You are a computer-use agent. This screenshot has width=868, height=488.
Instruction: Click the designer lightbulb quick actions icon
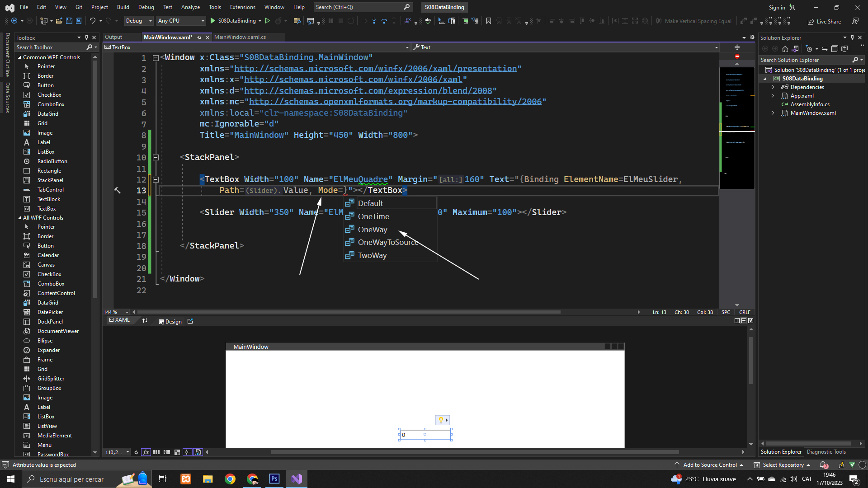(441, 420)
